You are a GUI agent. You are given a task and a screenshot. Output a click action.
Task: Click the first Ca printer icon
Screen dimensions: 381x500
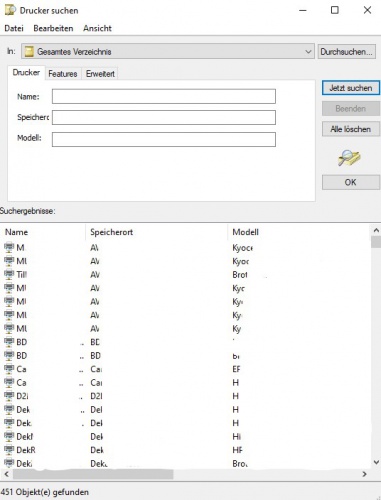(x=9, y=369)
